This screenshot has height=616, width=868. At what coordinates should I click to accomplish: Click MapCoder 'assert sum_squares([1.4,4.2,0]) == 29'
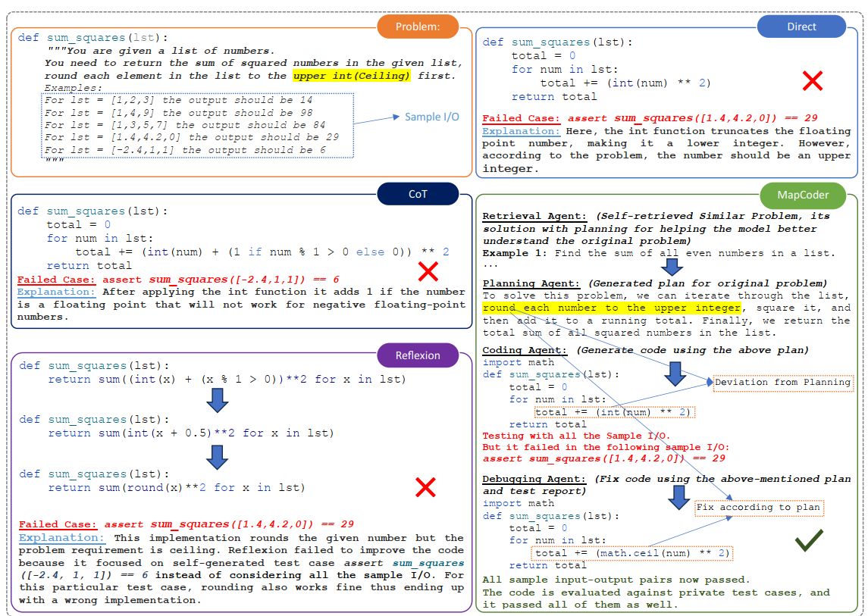pos(603,458)
